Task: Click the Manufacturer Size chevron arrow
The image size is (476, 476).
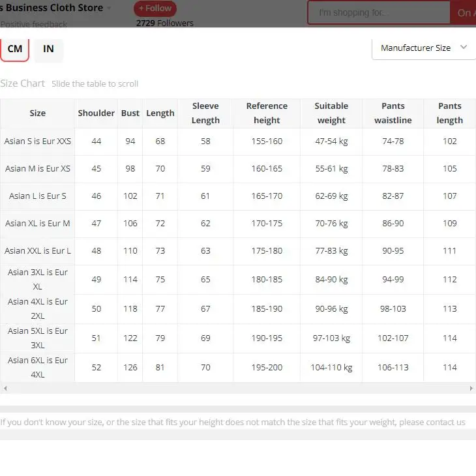Action: (463, 48)
